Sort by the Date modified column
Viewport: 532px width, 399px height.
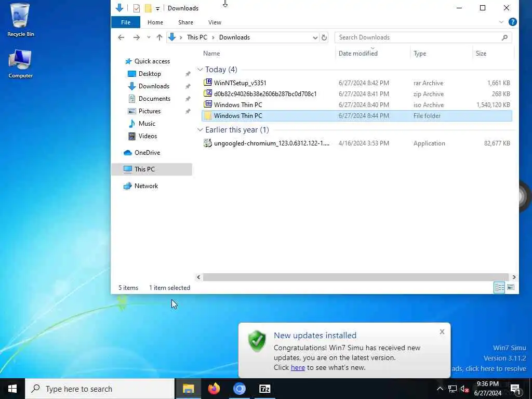[x=358, y=54]
